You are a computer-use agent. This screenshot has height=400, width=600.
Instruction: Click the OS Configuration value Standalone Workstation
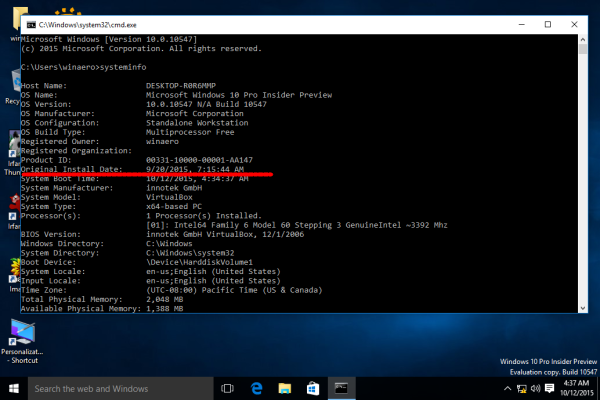point(197,123)
